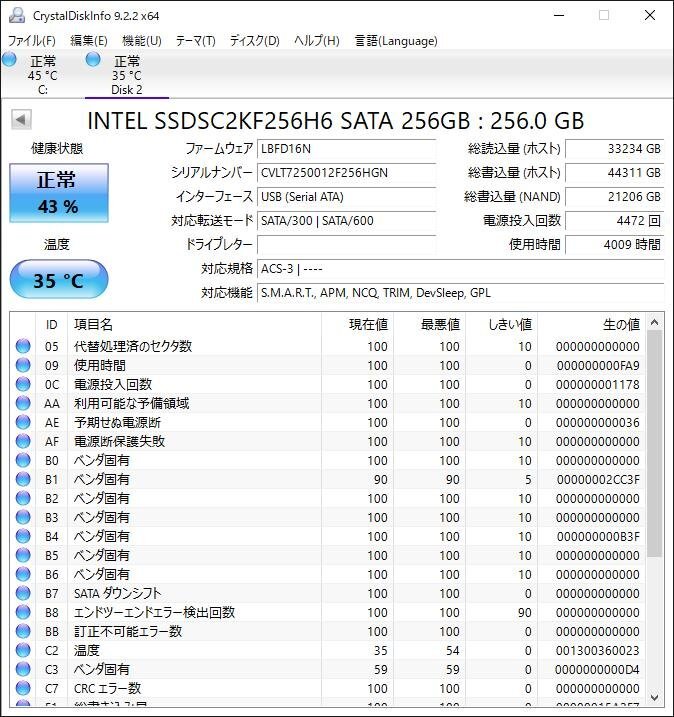674x717 pixels.
Task: Click the status icon for row 05 代替処理済のセクタ数
Action: click(23, 346)
